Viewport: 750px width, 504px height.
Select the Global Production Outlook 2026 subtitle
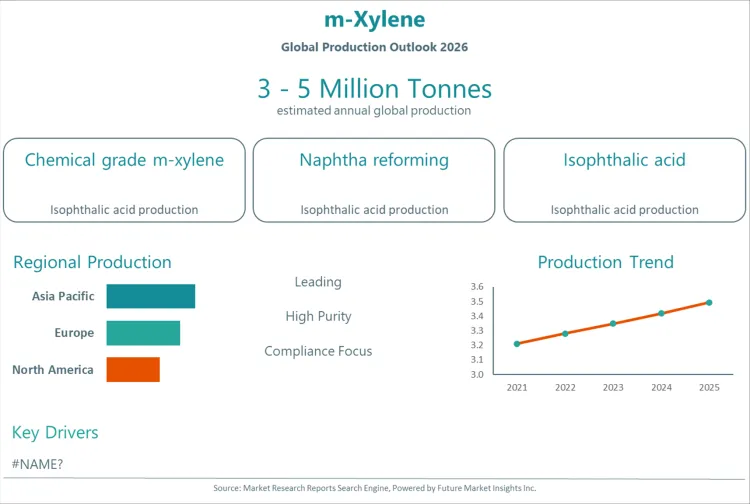click(375, 47)
